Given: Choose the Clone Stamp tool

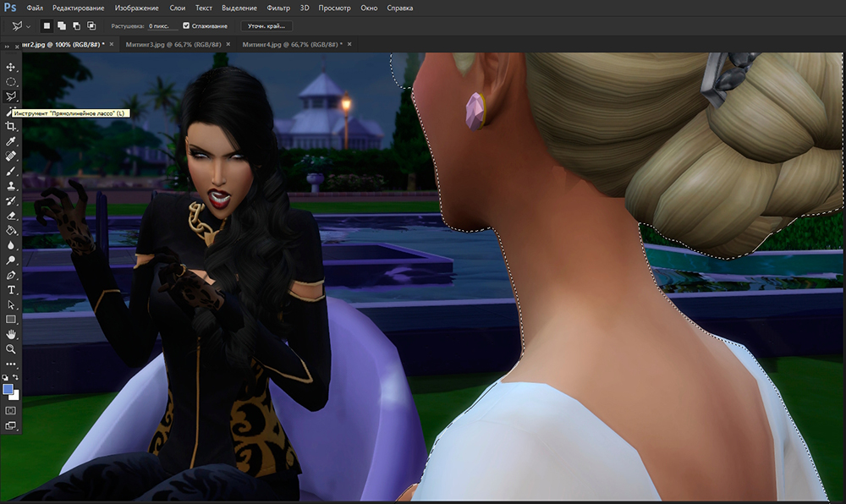Looking at the screenshot, I should tap(11, 185).
